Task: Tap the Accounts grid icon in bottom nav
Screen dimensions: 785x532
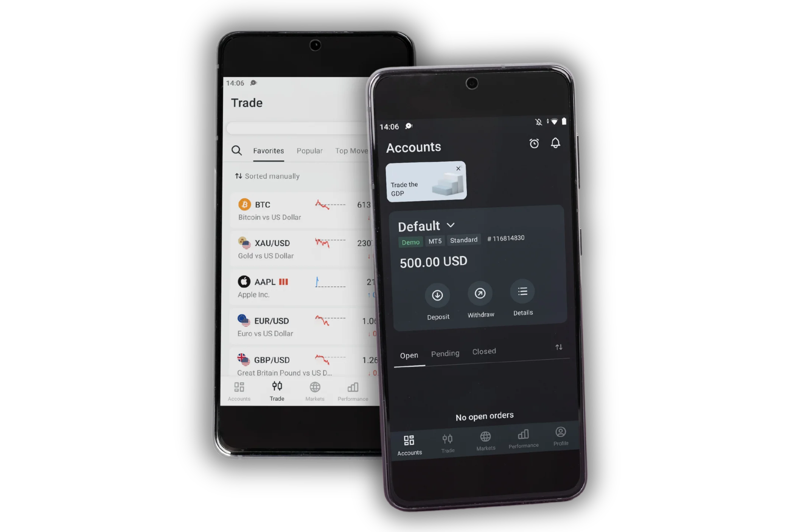Action: point(409,440)
